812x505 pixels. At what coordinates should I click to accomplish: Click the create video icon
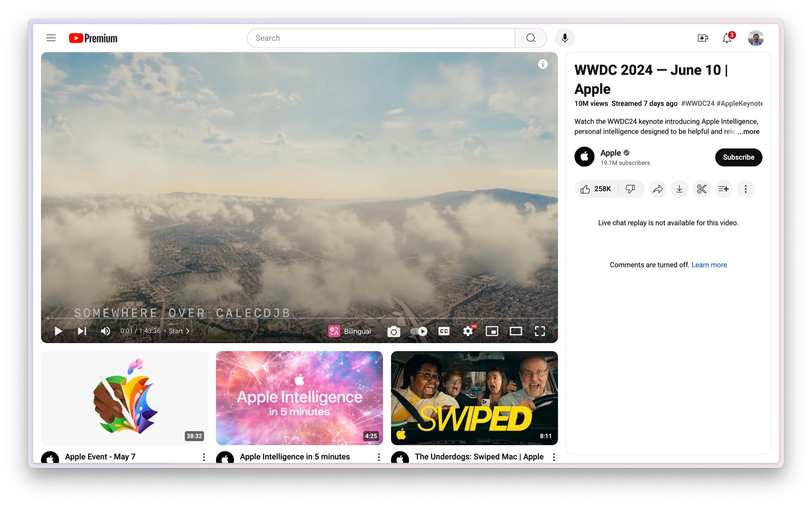703,38
